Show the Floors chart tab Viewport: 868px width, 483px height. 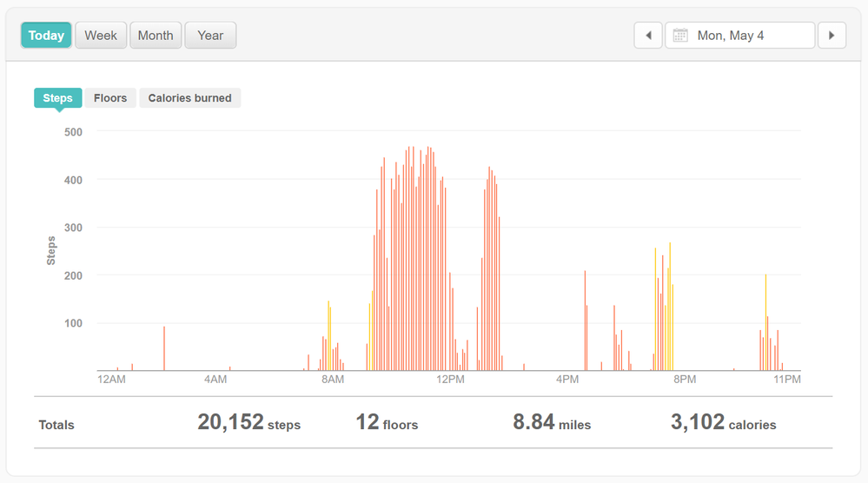click(110, 98)
